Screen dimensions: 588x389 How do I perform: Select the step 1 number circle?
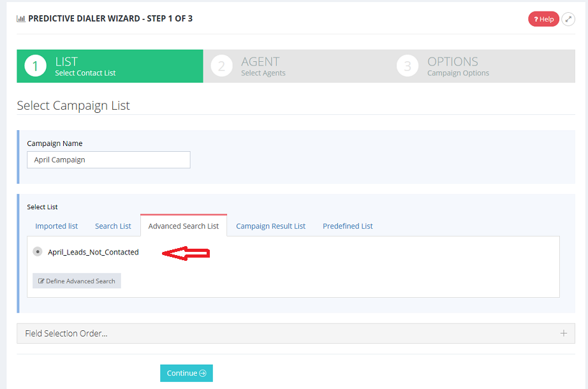coord(35,66)
